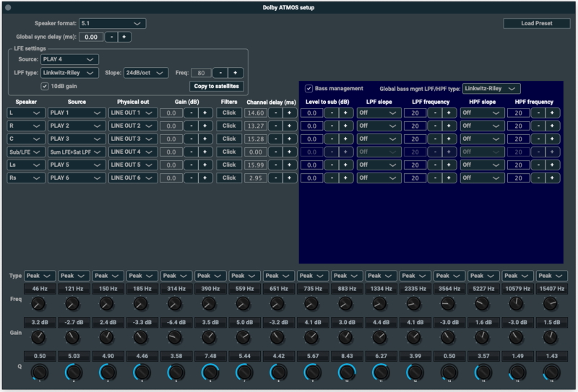The height and width of the screenshot is (392, 578).
Task: Open LPF slope dropdown for the L row
Action: tap(379, 113)
